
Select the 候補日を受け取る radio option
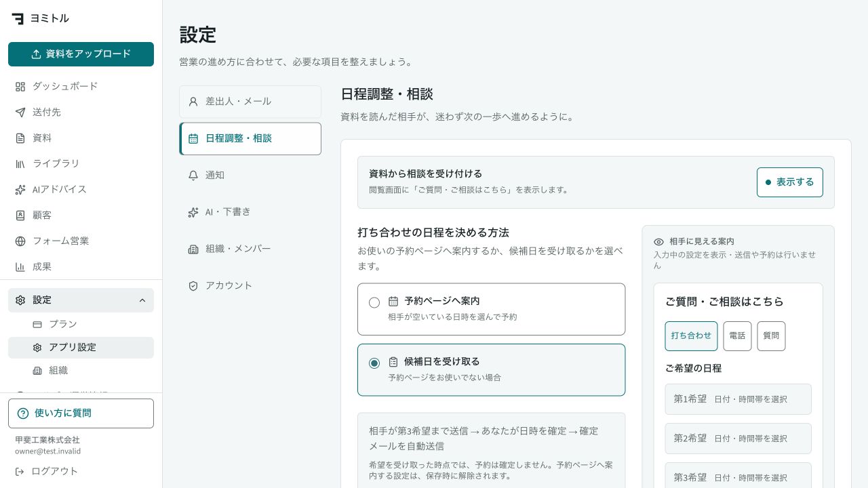374,363
